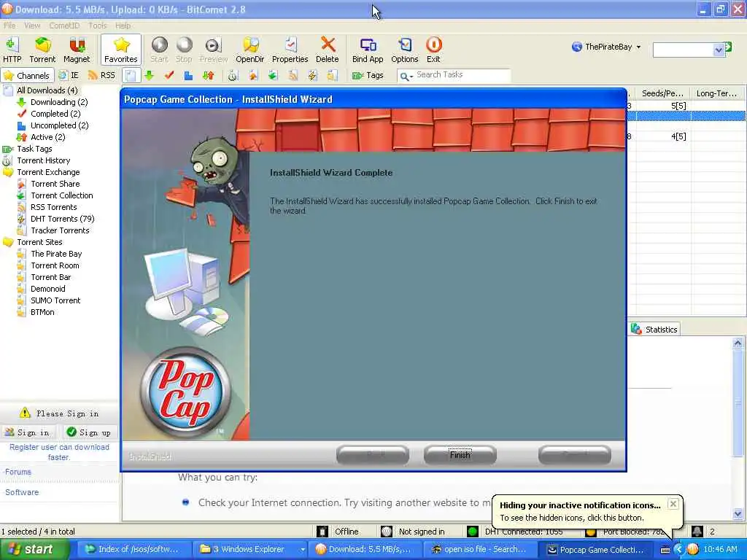Switch to the RSS tab
747x560 pixels.
(x=102, y=75)
